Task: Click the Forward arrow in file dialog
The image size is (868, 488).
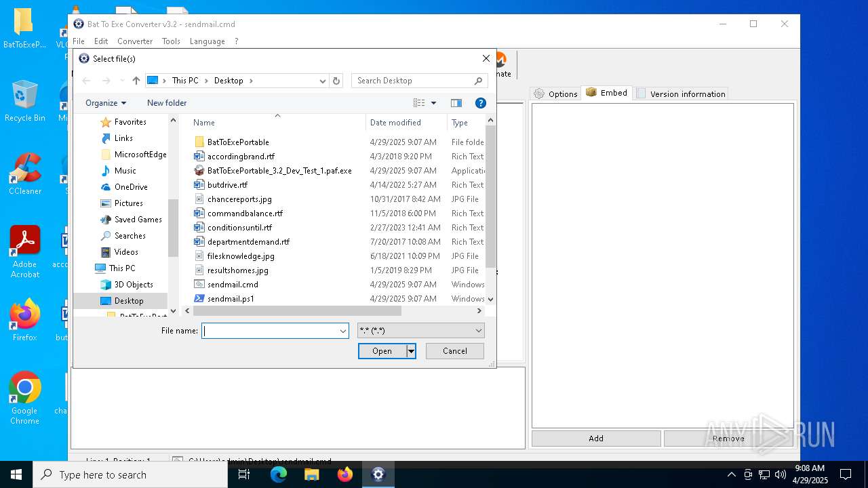Action: 106,81
